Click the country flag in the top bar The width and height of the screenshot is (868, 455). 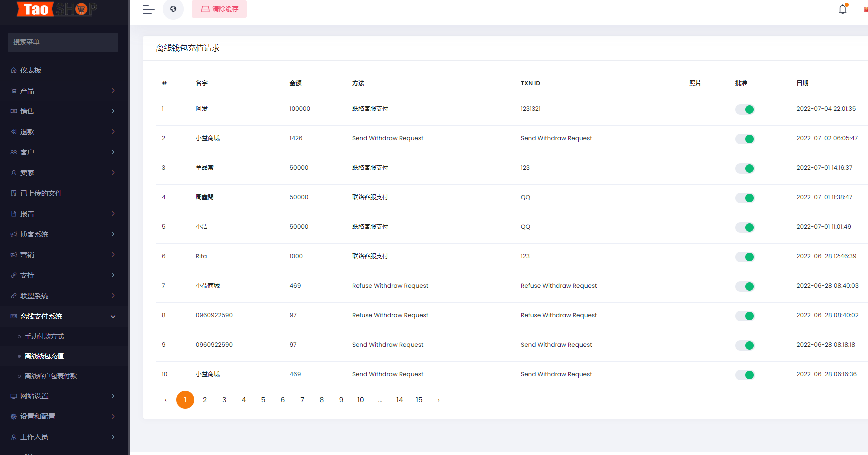pyautogui.click(x=865, y=9)
